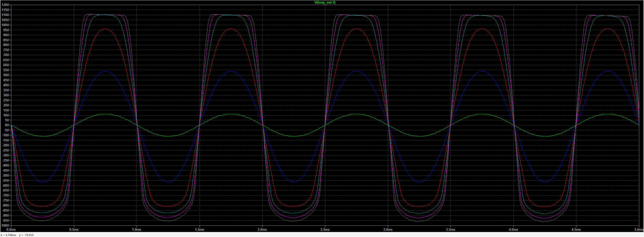Click the -50V voltage axis label
This screenshot has height=237, width=644.
point(6,175)
